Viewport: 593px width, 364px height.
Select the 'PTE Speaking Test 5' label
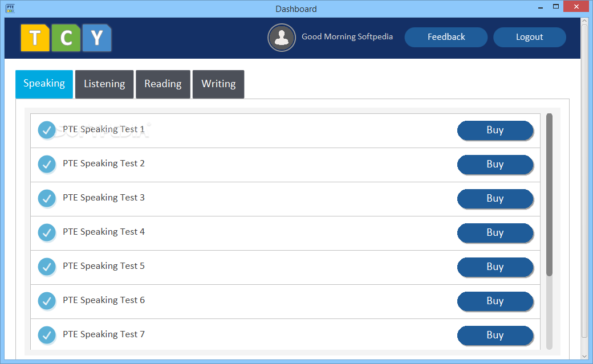[x=104, y=266]
